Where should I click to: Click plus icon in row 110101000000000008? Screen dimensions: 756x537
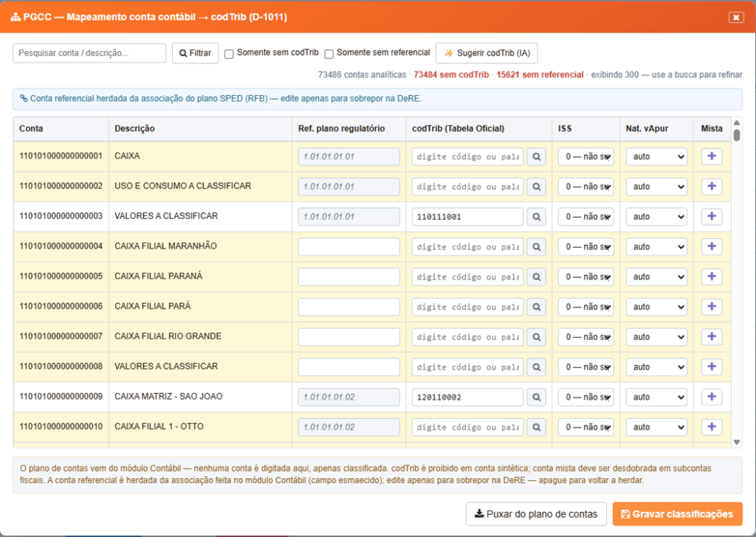712,367
